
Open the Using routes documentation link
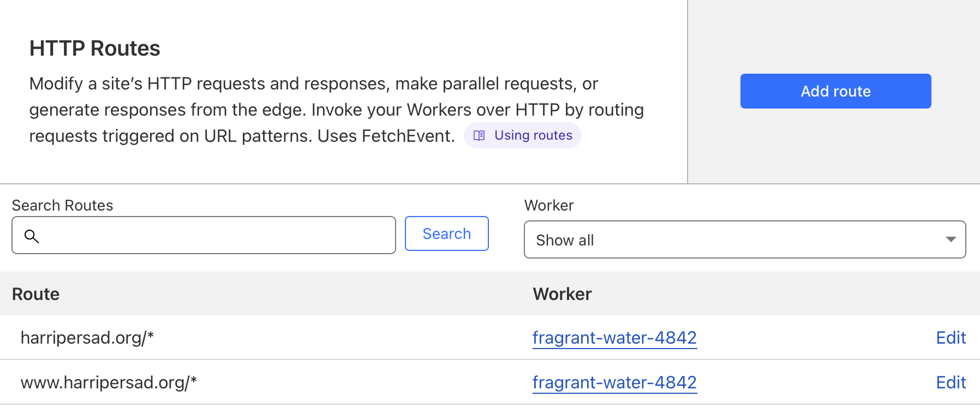pos(522,135)
